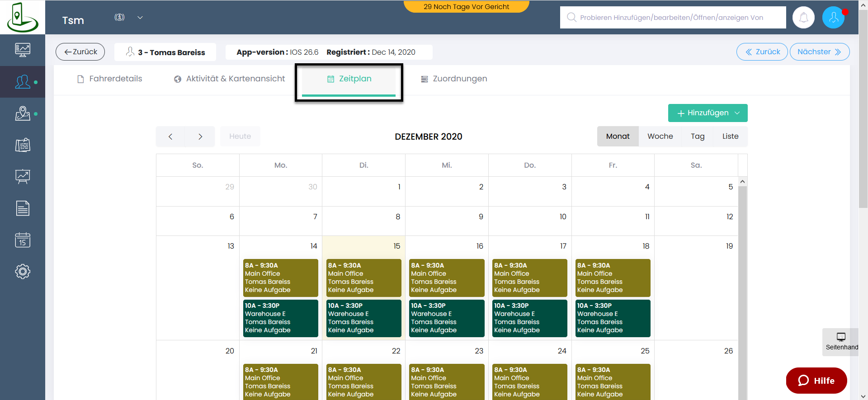Open the Fahrerdetails tab
Screen dimensions: 868x400
pos(109,79)
